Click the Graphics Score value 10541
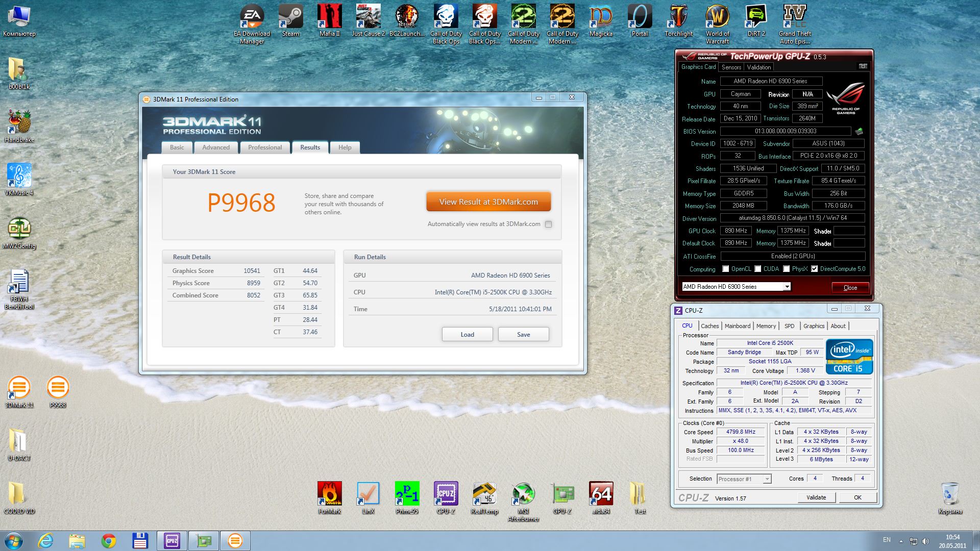 tap(252, 271)
